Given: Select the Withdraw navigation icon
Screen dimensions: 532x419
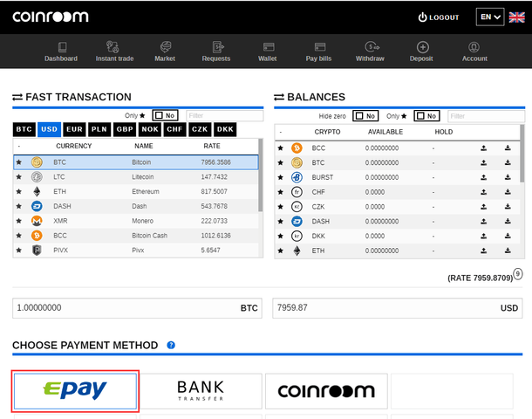Looking at the screenshot, I should [x=372, y=47].
